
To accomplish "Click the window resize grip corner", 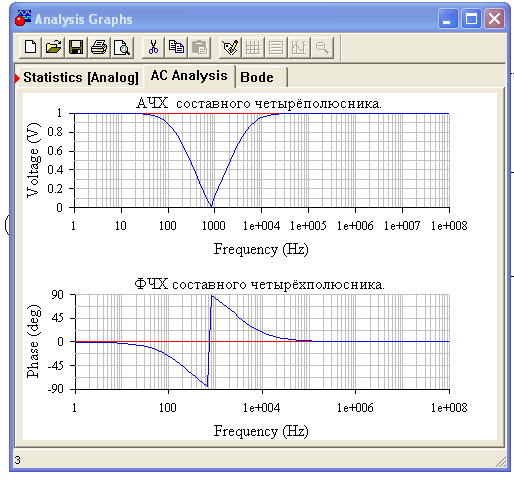I will pyautogui.click(x=500, y=461).
